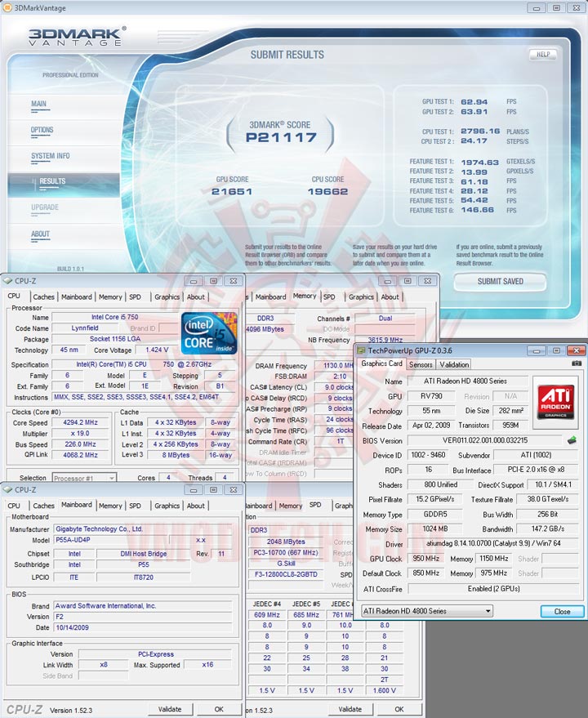
Task: Click OK in the CPU-Z SPD window
Action: [x=399, y=709]
